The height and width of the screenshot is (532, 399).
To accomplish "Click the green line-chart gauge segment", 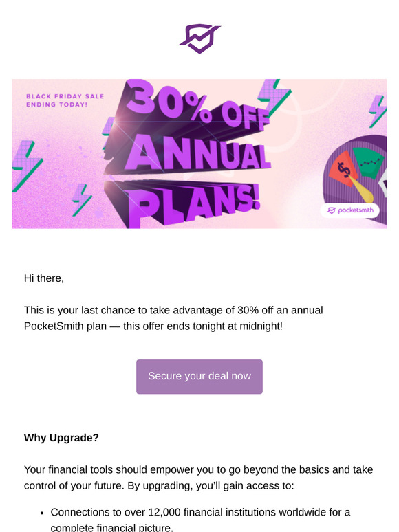I will (369, 162).
